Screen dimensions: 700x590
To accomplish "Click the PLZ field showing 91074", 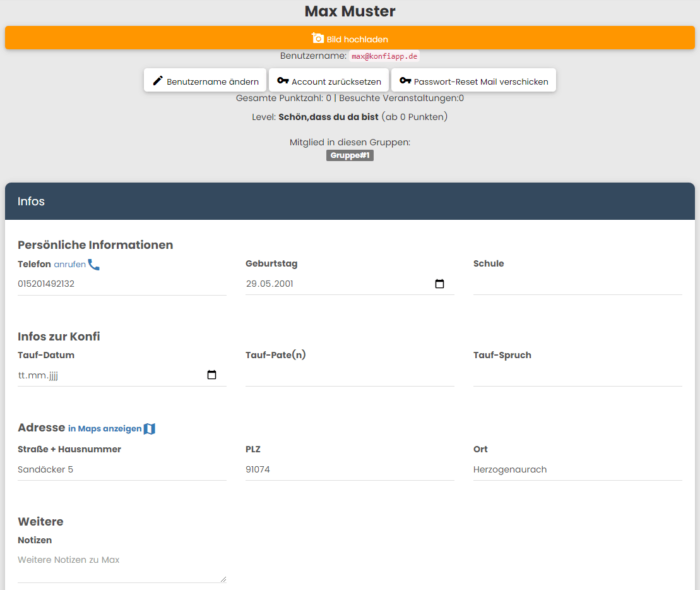I will point(350,470).
